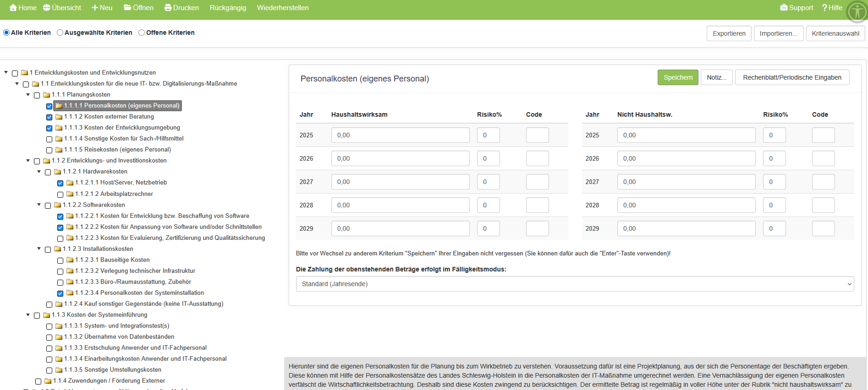Viewport: 868px width, 390px height.
Task: Open the Übersicht globe icon
Action: coord(47,8)
